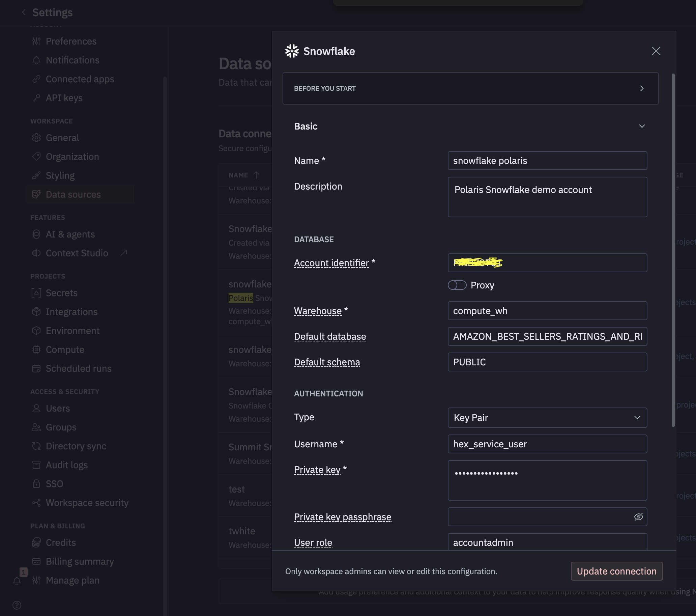Click the Billing summary card icon
Viewport: 696px width, 616px height.
click(36, 561)
